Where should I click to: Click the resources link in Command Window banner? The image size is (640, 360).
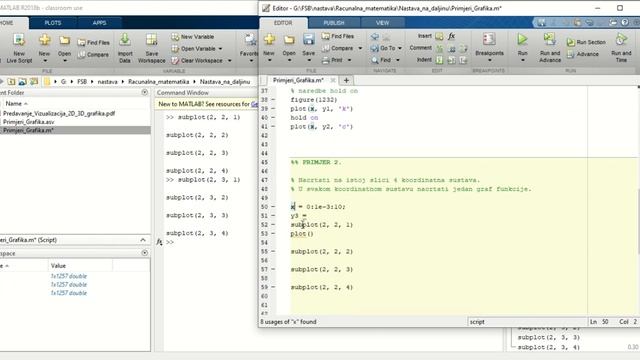tap(254, 104)
